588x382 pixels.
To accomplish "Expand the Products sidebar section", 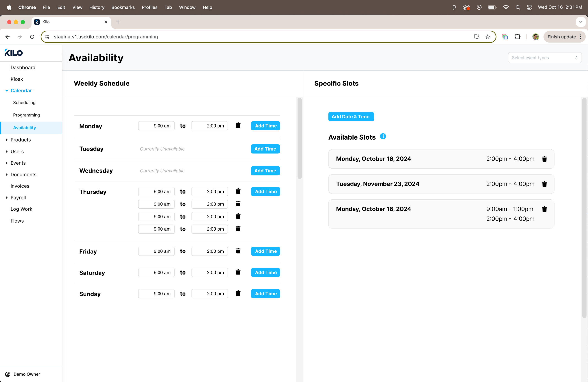I will pyautogui.click(x=7, y=140).
